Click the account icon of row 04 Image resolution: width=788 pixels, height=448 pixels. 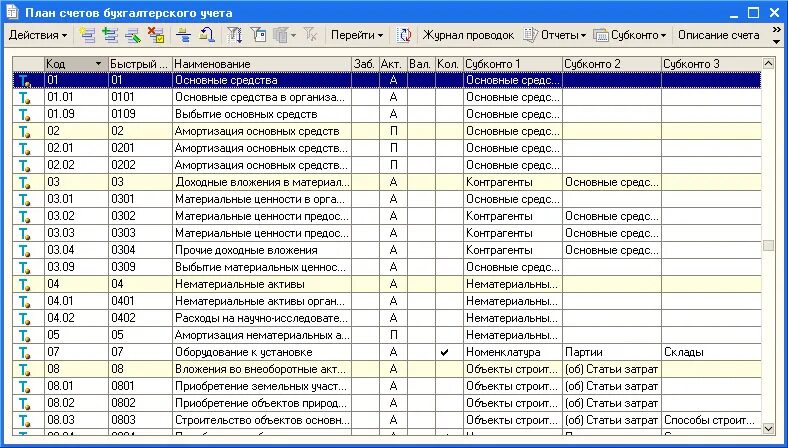[24, 285]
